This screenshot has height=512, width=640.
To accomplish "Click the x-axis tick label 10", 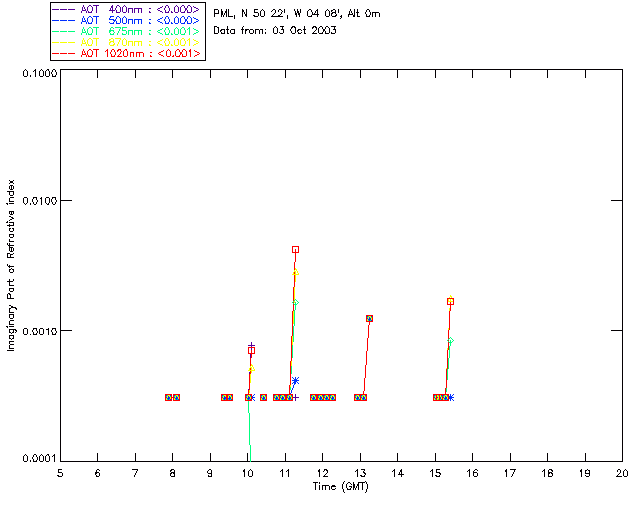I will [x=247, y=473].
